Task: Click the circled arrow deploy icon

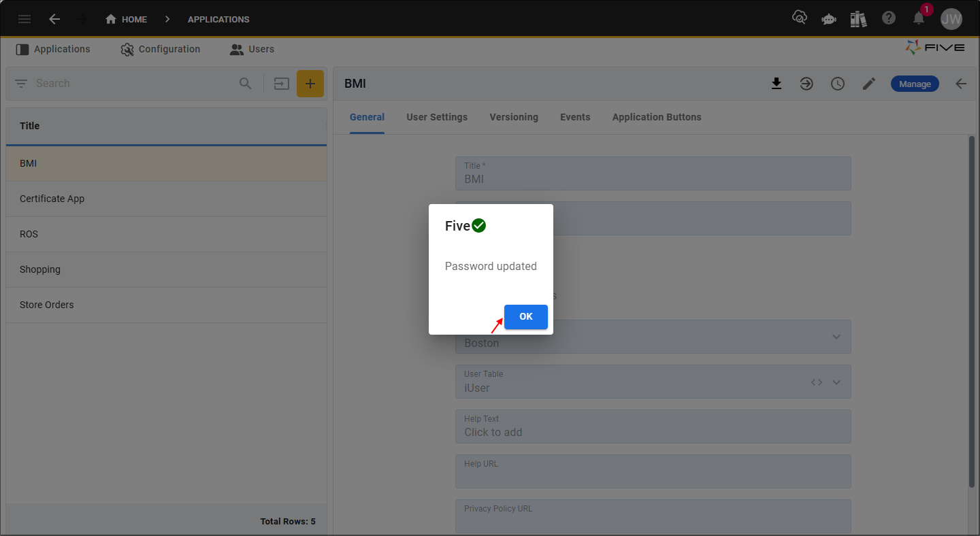Action: [x=806, y=84]
